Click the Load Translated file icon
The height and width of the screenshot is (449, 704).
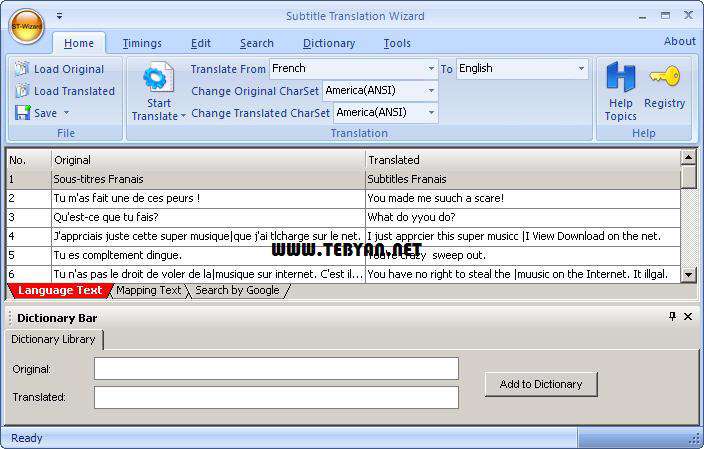(22, 91)
